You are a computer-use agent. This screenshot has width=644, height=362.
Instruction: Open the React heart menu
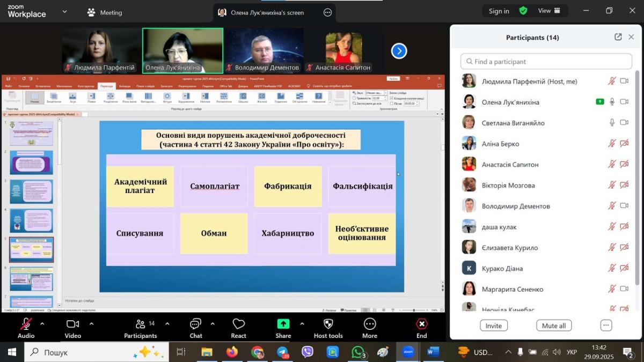pos(239,327)
